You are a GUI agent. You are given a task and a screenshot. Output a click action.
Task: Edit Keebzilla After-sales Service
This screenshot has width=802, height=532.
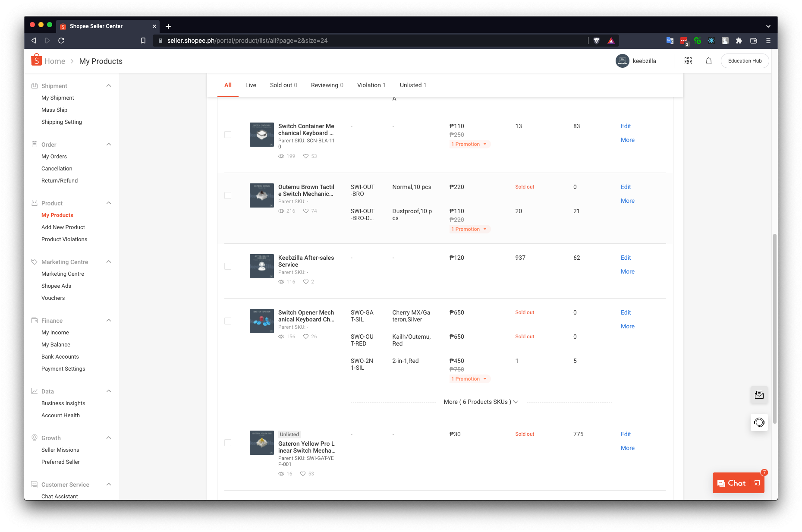[x=626, y=258]
